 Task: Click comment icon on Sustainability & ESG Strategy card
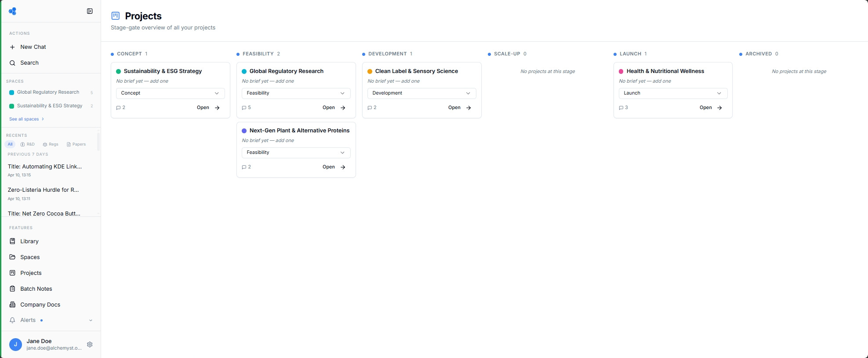[x=118, y=108]
